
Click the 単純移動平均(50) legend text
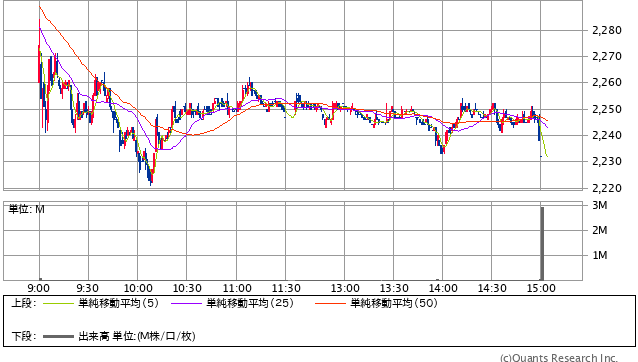[x=394, y=303]
